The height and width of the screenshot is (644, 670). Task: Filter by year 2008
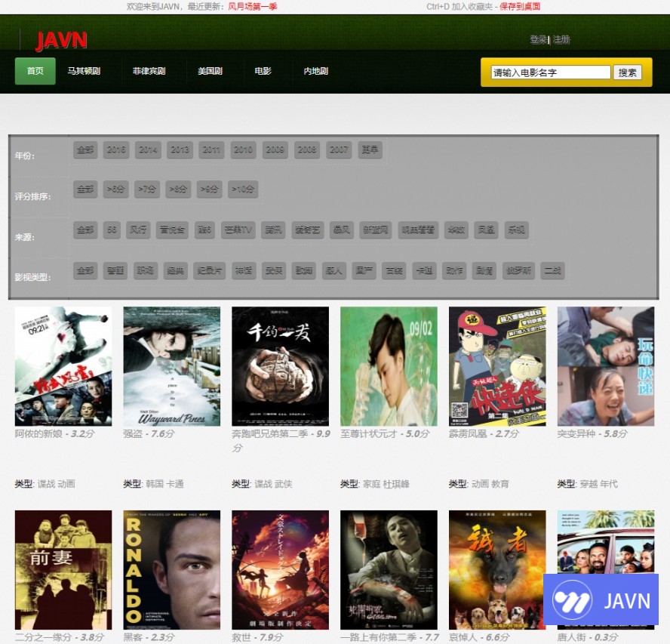click(307, 149)
